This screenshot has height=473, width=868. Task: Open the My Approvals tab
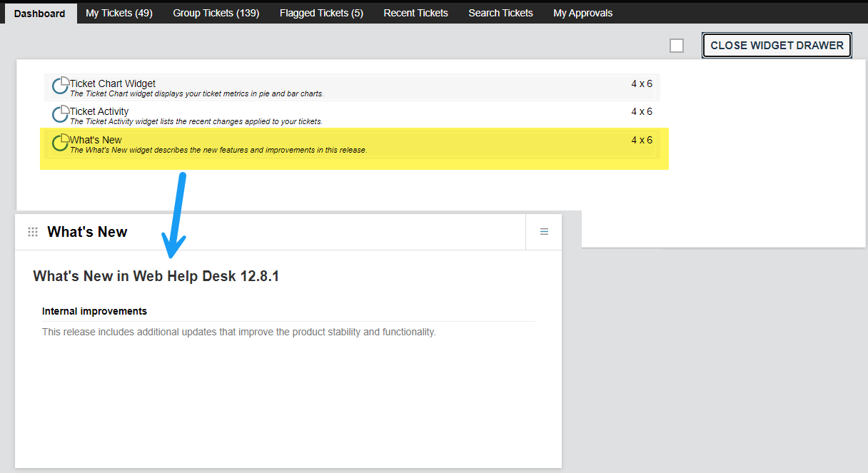[x=582, y=13]
